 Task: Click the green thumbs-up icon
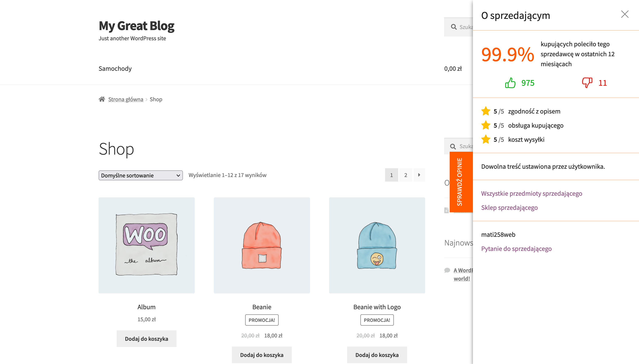pyautogui.click(x=510, y=83)
